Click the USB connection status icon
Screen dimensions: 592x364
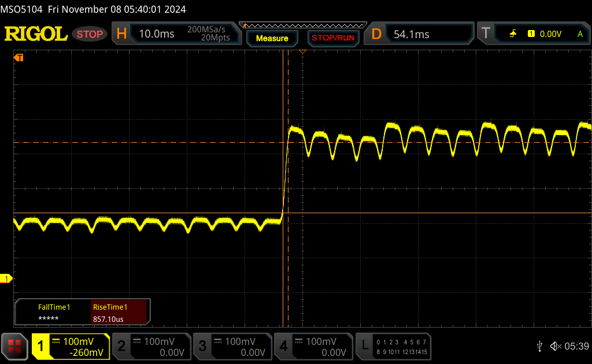click(539, 346)
